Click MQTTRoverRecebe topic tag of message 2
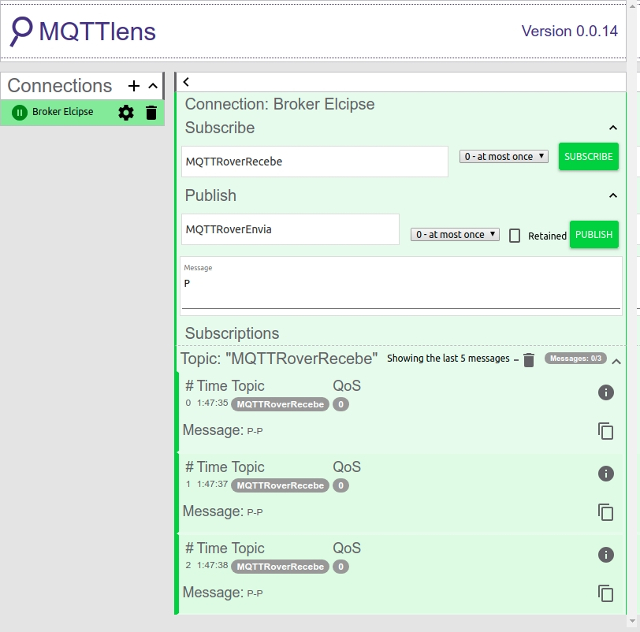The image size is (640, 632). pos(280,567)
